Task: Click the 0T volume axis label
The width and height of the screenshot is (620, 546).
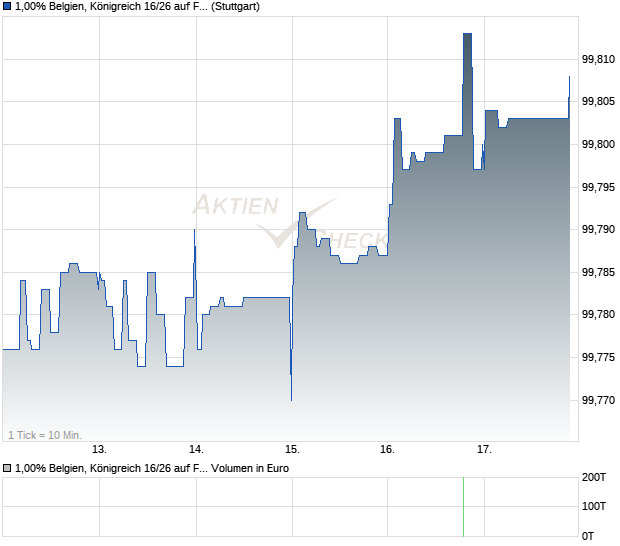Action: (x=588, y=537)
